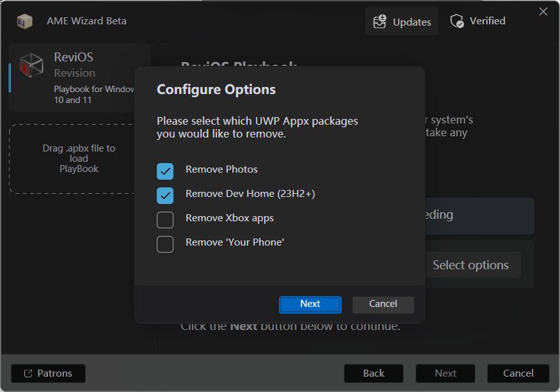
Task: Cancel the Configure Options dialog
Action: pos(383,304)
